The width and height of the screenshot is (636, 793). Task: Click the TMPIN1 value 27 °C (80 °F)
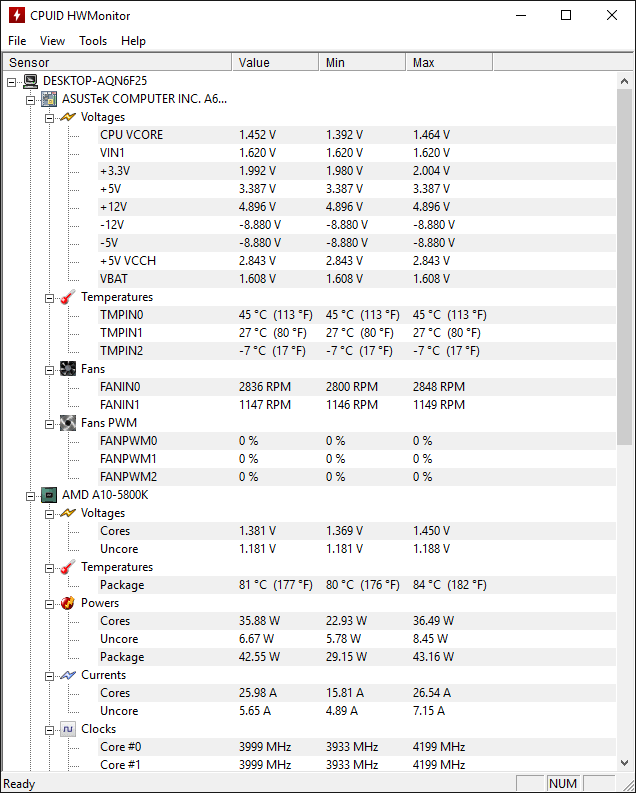[272, 333]
